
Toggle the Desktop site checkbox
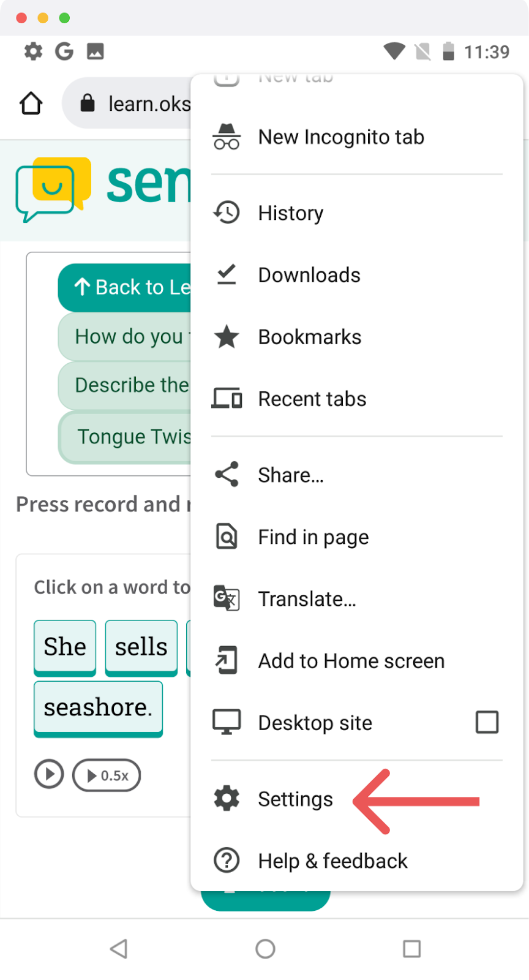[x=487, y=722]
